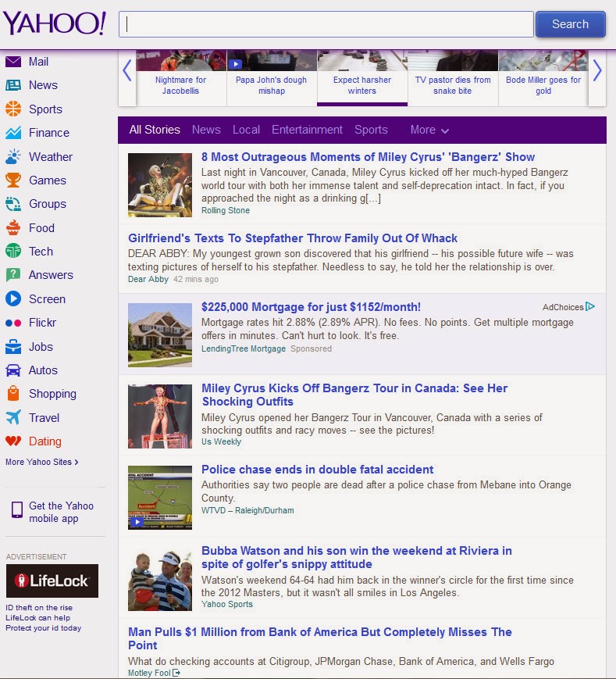Viewport: 616px width, 679px height.
Task: Open Bode Miller goes for gold story
Action: pos(543,85)
